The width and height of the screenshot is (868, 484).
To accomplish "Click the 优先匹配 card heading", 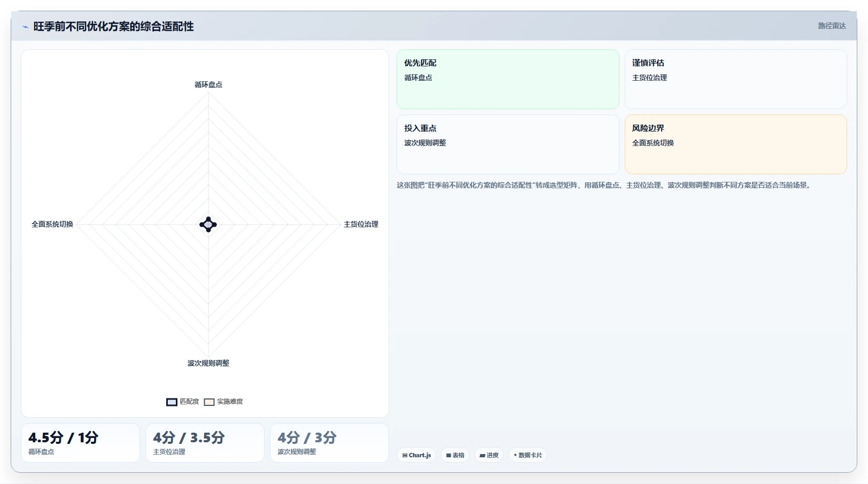I will 420,63.
